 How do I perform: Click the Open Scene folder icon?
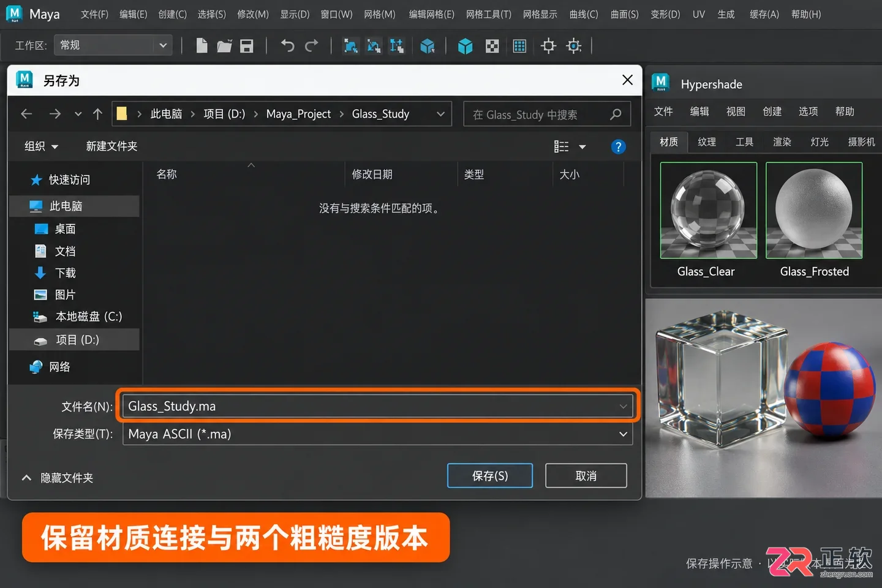(x=224, y=45)
